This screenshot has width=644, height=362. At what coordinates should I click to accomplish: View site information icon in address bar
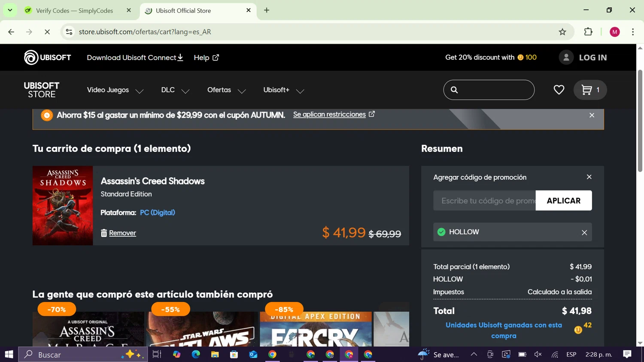(x=69, y=32)
